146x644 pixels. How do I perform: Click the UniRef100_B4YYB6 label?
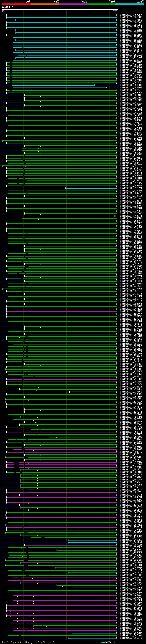click(x=131, y=259)
